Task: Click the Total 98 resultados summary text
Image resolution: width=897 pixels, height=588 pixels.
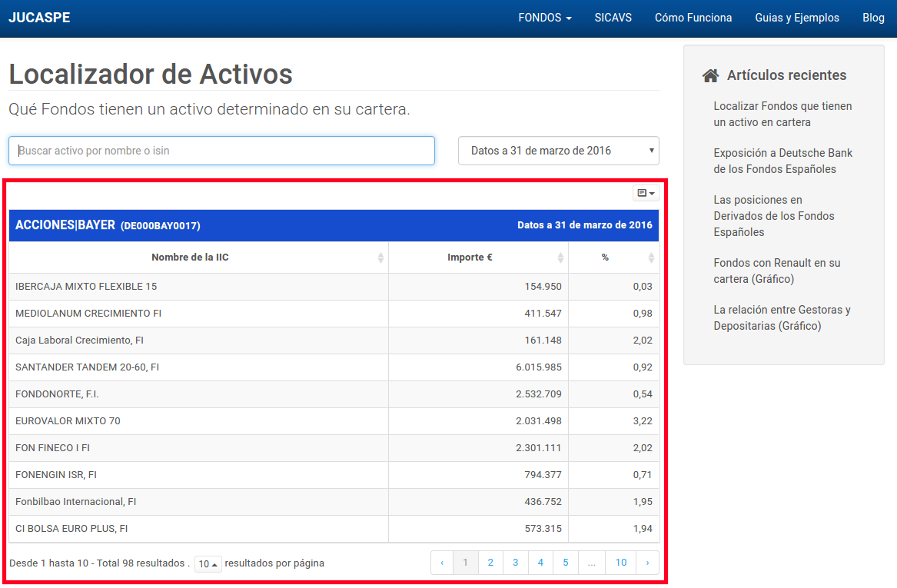Action: [x=141, y=563]
